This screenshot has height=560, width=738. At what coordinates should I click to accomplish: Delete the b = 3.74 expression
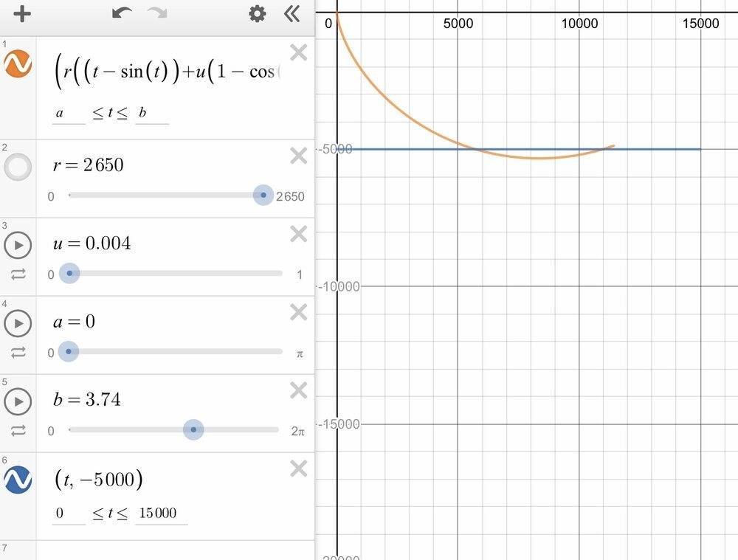click(x=299, y=390)
